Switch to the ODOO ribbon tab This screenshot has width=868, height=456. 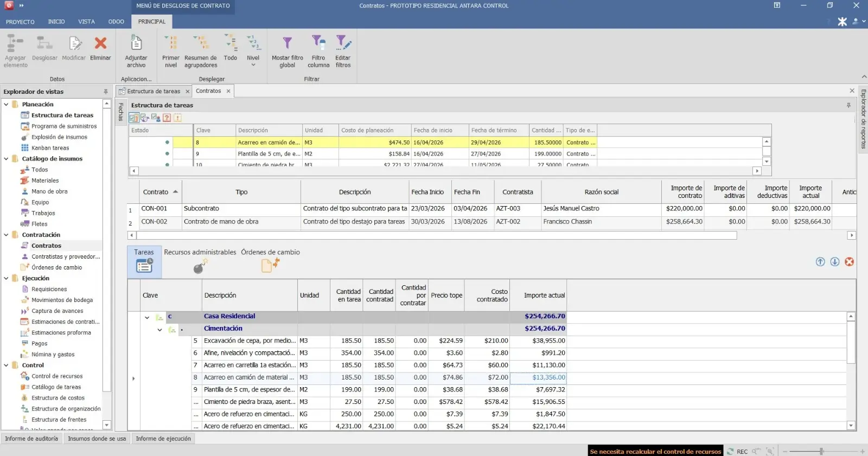116,22
